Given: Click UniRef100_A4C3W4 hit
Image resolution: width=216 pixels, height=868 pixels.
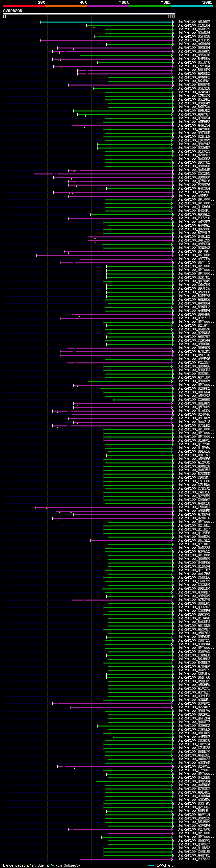Looking at the screenshot, I should 194,188.
